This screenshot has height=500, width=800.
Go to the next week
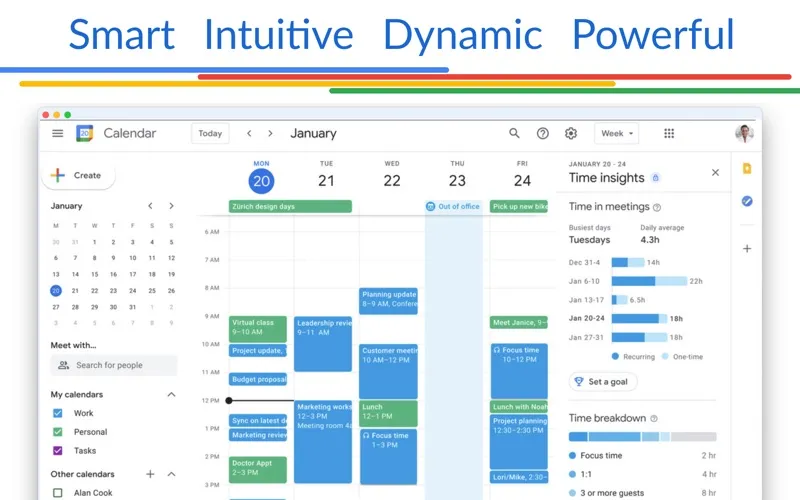pyautogui.click(x=270, y=133)
